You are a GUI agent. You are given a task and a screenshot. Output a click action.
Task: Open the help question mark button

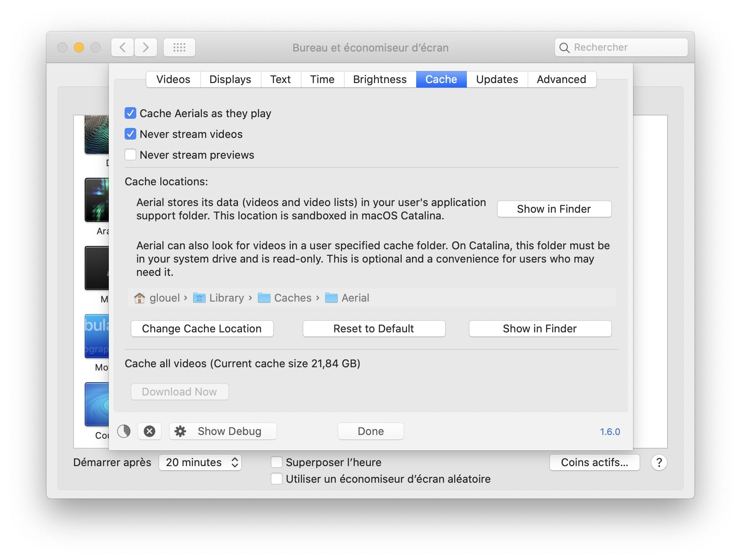[x=659, y=462]
